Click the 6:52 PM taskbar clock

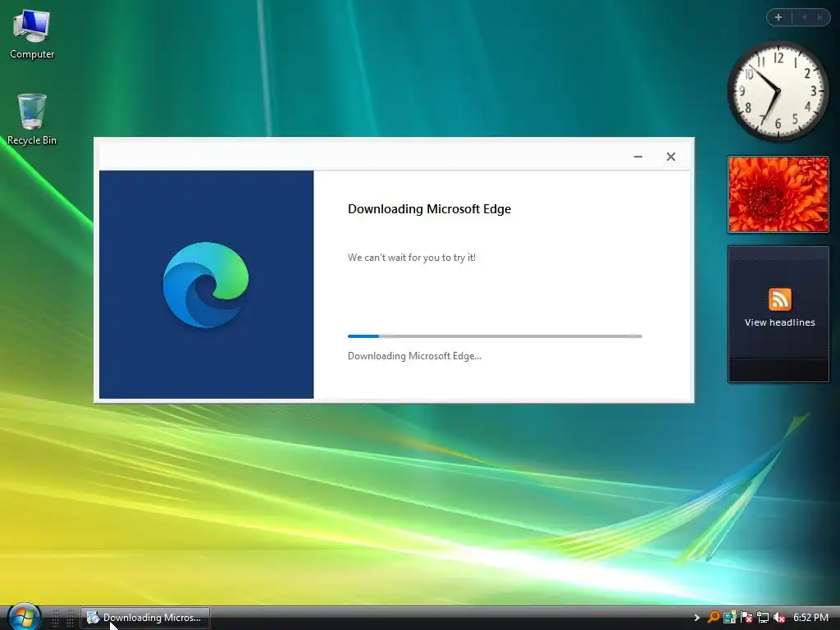[810, 618]
